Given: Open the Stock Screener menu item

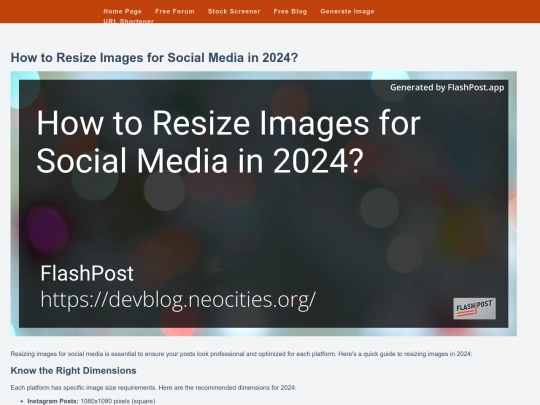Looking at the screenshot, I should pyautogui.click(x=234, y=11).
